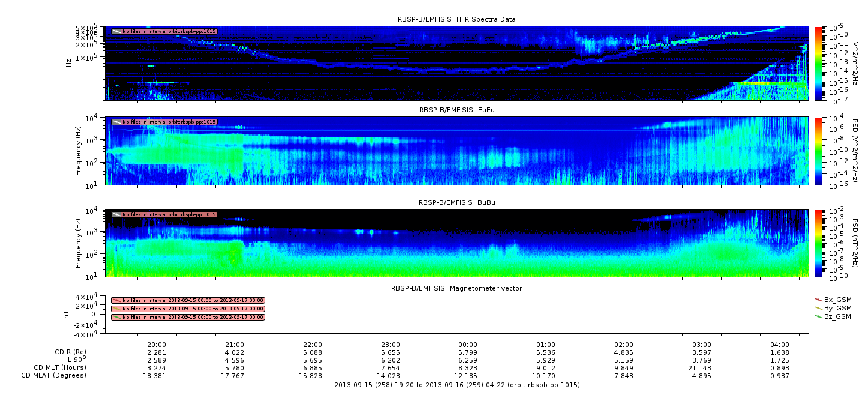Click the 'RBSP-B/EMFISIS HFR Spectra Data' title

456,19
